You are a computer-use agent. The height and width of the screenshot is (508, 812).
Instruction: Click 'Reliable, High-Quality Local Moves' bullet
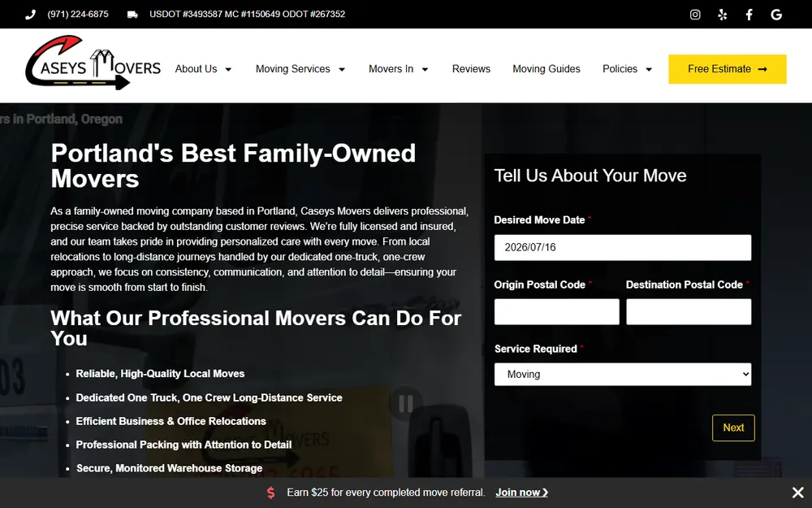(x=160, y=374)
